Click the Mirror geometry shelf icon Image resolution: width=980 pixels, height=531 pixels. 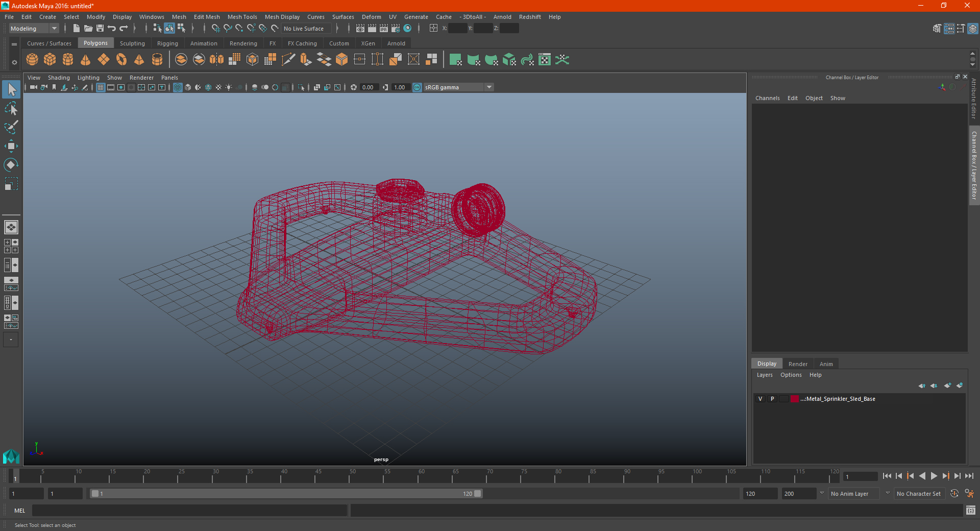217,60
